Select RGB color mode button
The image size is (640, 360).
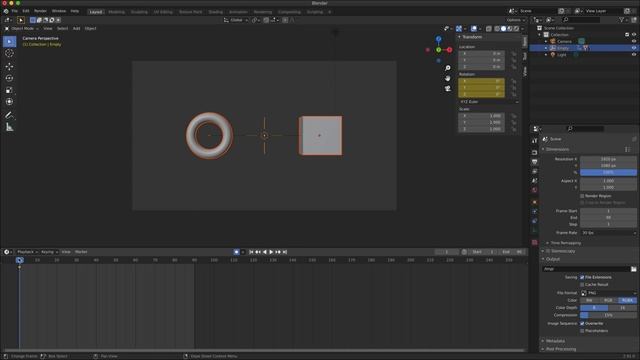(608, 300)
